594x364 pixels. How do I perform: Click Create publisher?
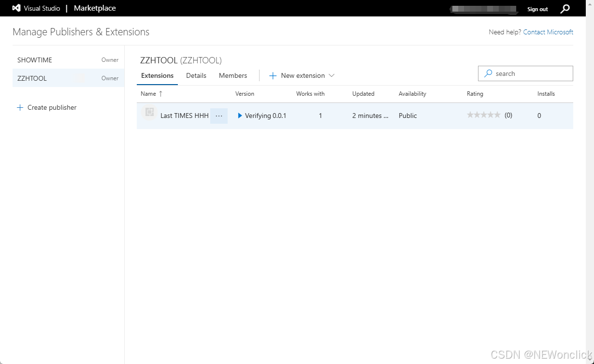[47, 107]
